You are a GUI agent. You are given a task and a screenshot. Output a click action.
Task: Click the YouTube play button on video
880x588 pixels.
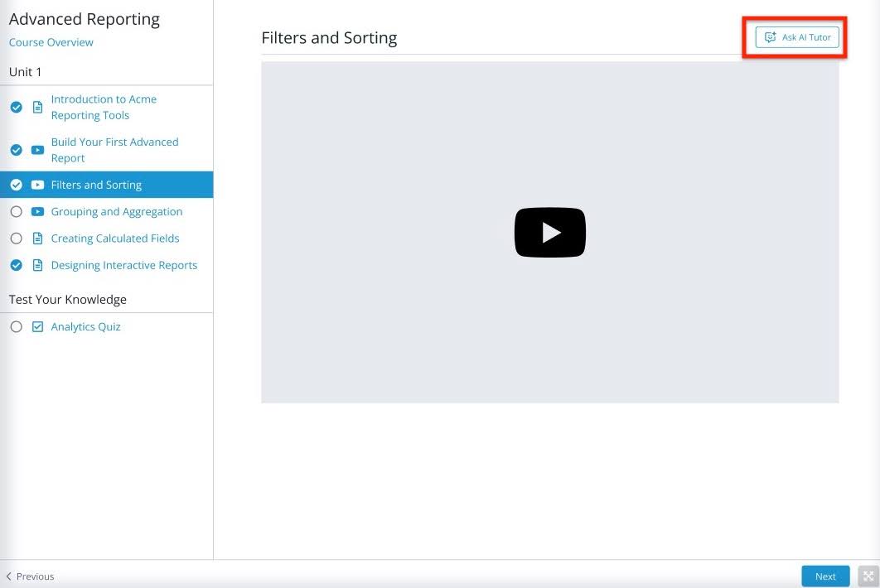(549, 232)
